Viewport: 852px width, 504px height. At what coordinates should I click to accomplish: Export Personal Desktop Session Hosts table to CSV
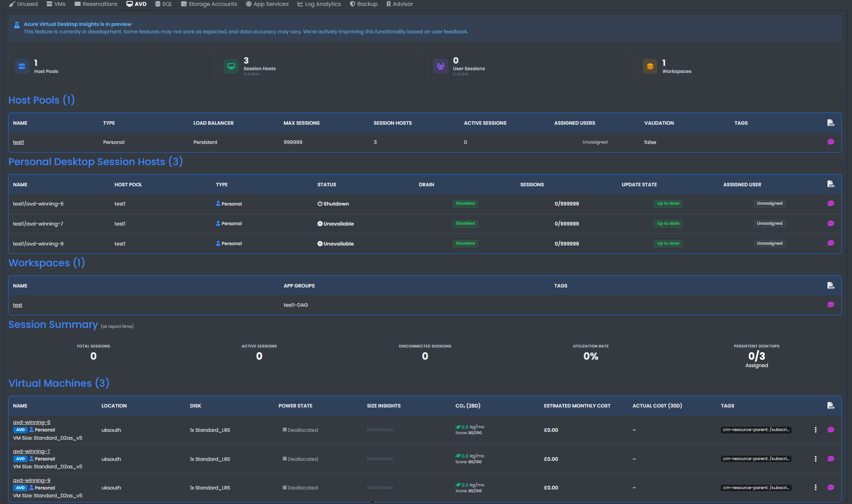pyautogui.click(x=830, y=184)
